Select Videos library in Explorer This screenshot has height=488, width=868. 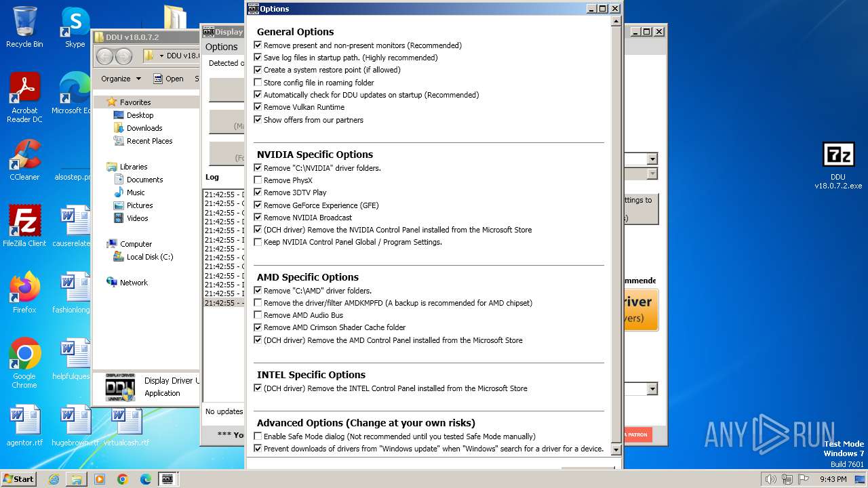[x=137, y=218]
